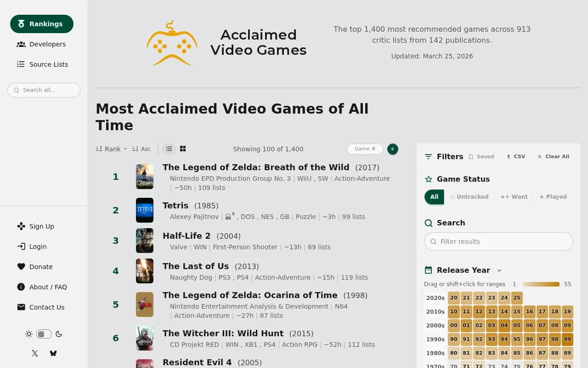Toggle the light/dark theme switch
Screen dimensions: 588x368
tap(44, 334)
